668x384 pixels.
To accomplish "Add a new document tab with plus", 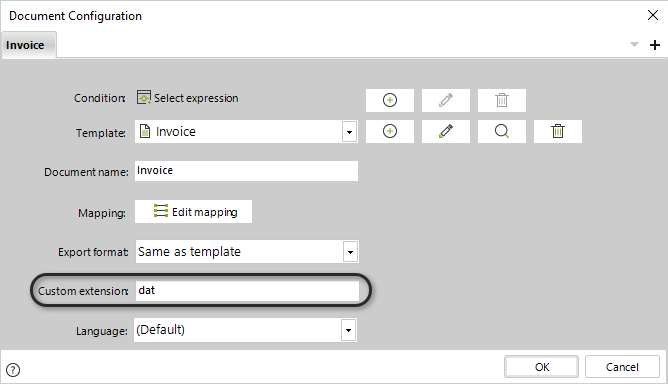I will coord(655,45).
